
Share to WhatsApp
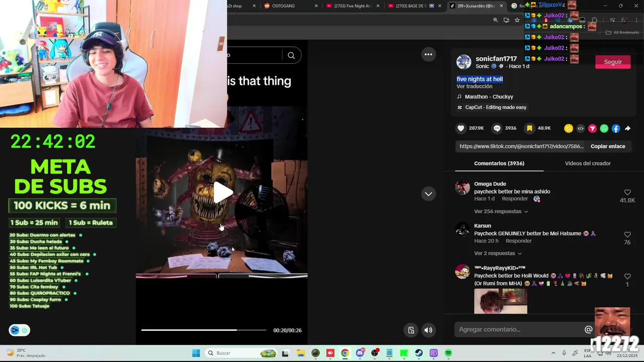[604, 128]
